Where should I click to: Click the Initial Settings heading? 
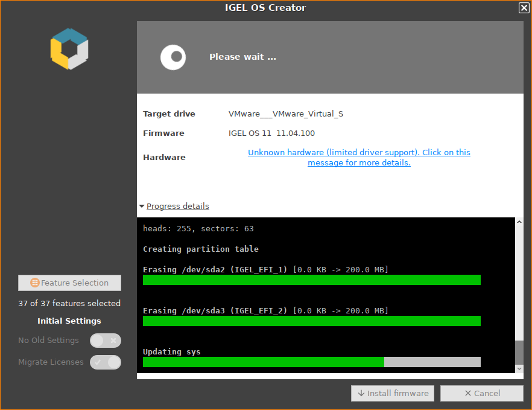click(69, 321)
